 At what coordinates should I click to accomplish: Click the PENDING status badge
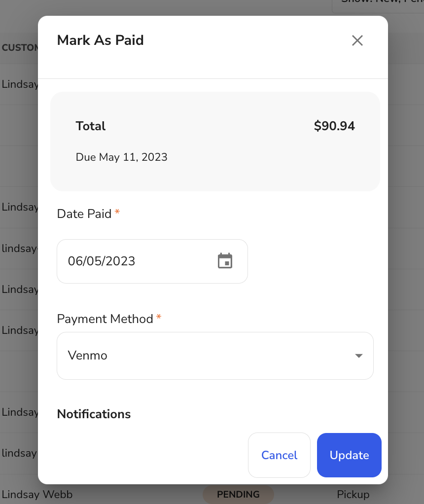coord(238,494)
